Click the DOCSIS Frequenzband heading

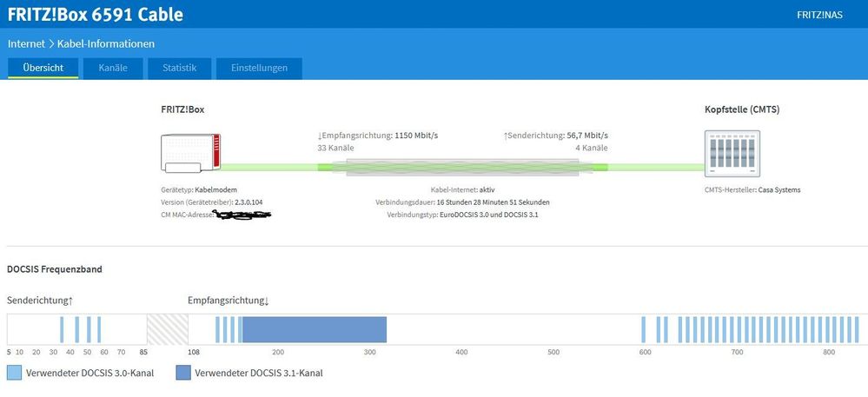tap(54, 269)
